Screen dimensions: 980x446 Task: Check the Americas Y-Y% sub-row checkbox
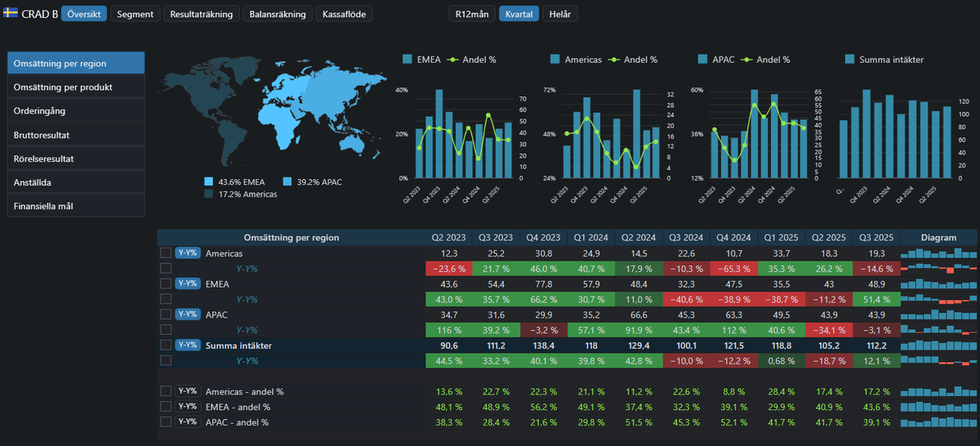tap(166, 268)
